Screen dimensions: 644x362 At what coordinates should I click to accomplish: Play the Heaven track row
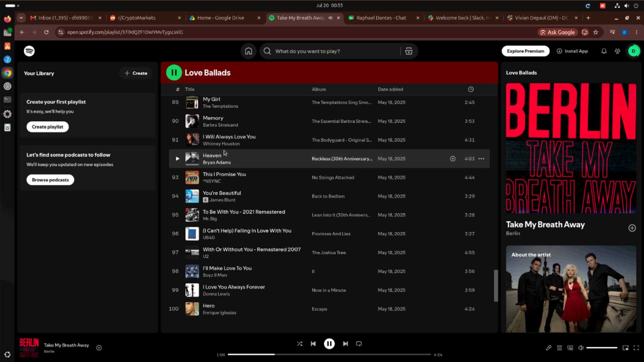tap(177, 159)
